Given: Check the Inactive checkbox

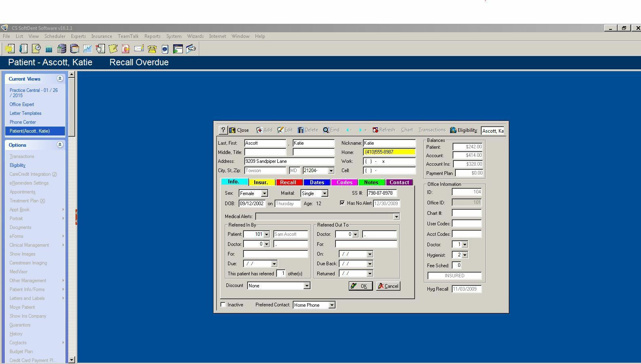Looking at the screenshot, I should (223, 305).
